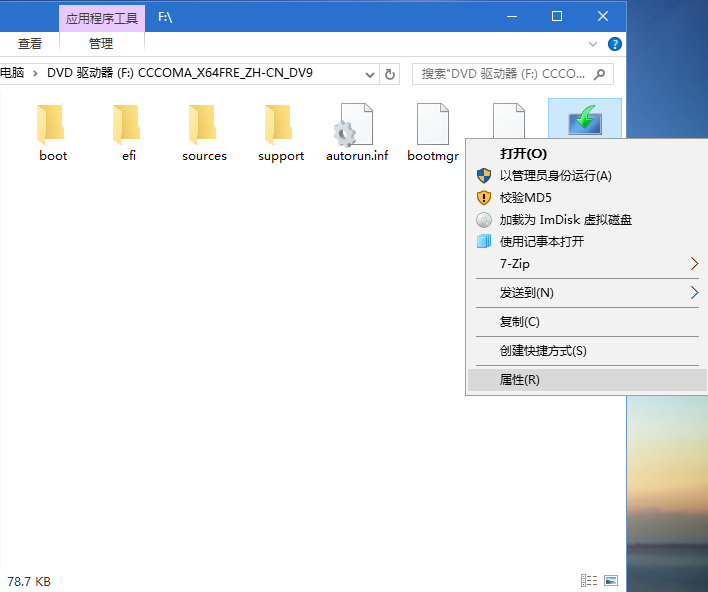Click the DVD 驱动器 (F:) breadcrumb

(180, 73)
